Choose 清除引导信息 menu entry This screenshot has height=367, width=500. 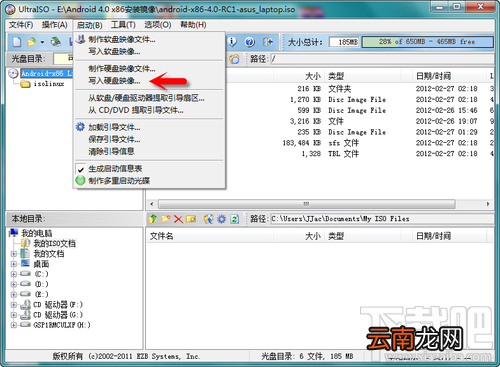point(111,151)
